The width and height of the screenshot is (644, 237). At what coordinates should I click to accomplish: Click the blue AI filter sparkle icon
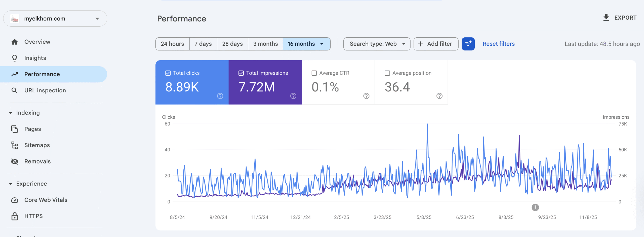[468, 44]
